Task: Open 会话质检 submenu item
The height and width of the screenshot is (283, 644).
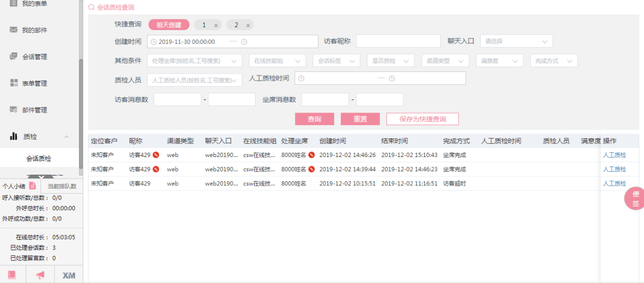Action: point(39,158)
